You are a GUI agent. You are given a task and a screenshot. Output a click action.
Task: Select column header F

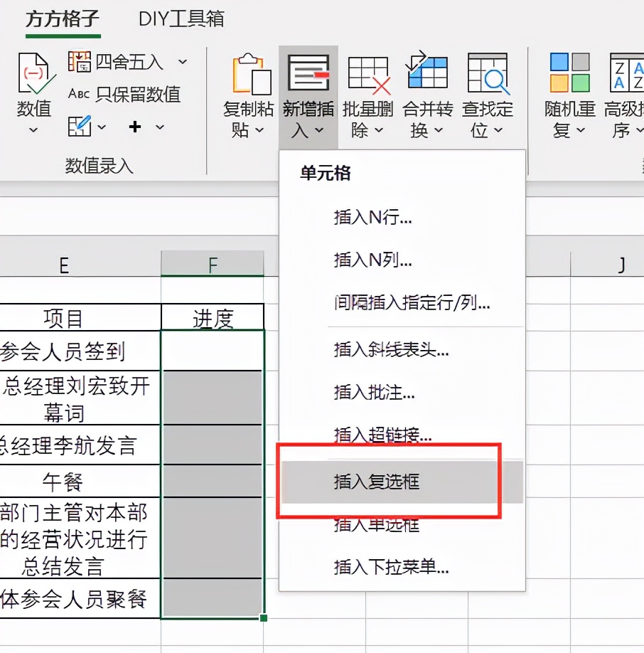coord(213,264)
